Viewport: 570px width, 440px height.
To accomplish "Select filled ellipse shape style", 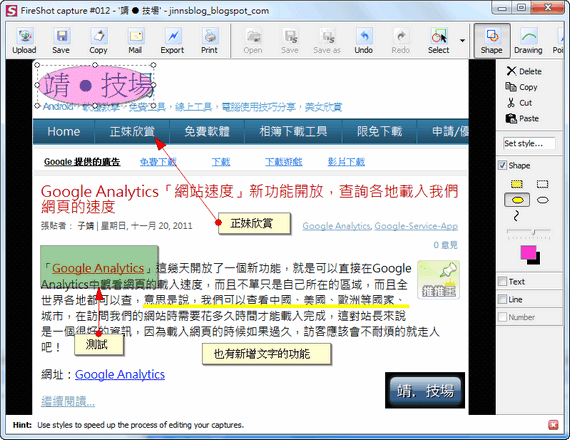I will click(517, 200).
